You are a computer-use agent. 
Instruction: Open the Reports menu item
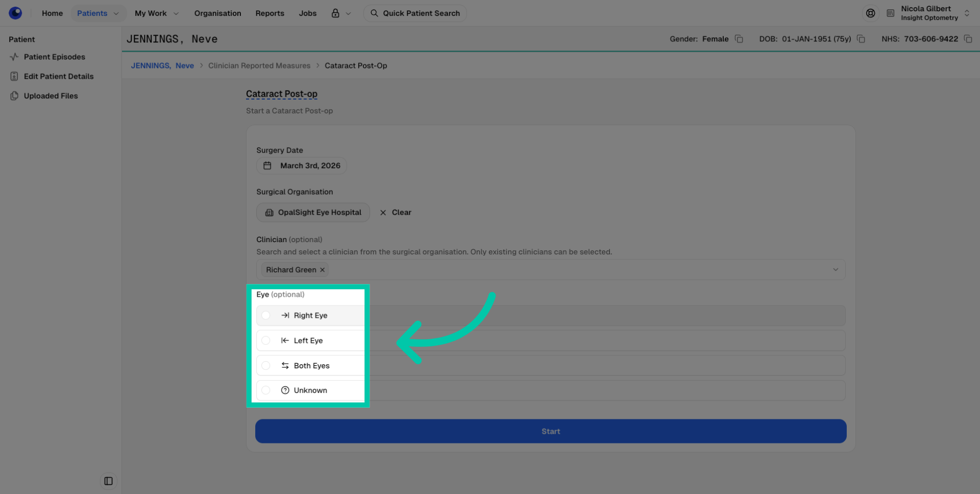click(269, 13)
